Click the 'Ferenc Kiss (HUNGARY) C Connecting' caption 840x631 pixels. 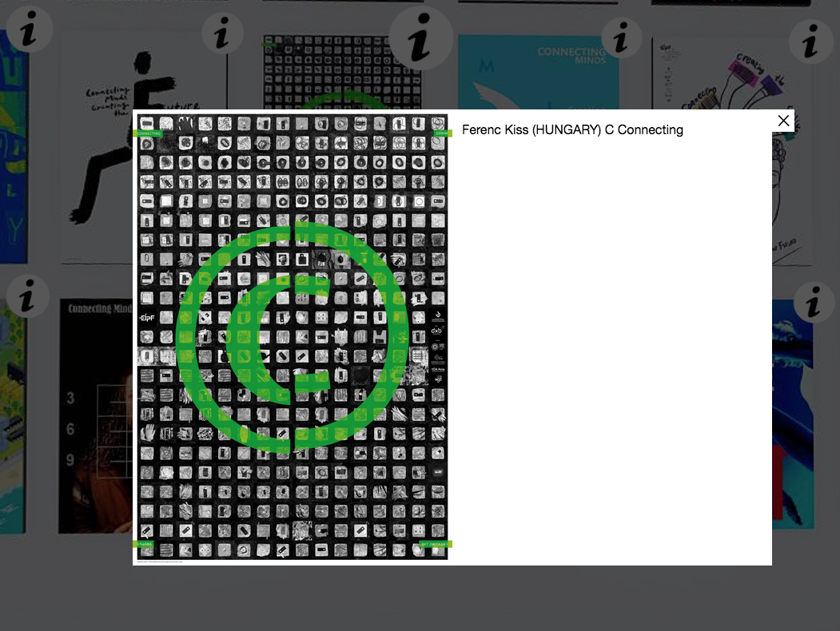[x=572, y=130]
